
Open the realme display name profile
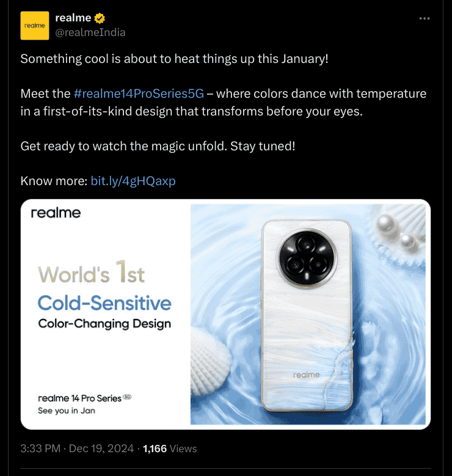tap(73, 19)
